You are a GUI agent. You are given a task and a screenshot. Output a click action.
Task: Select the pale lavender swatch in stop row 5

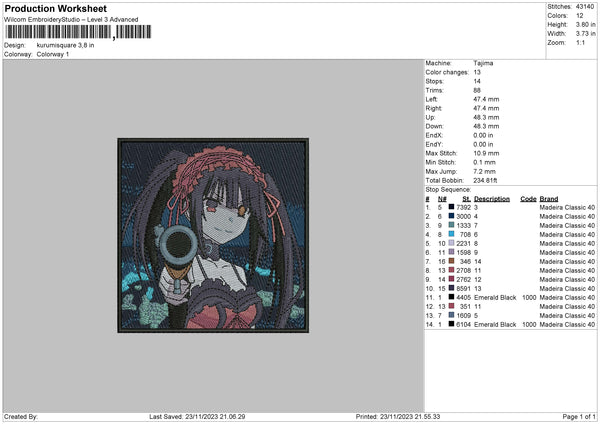coord(451,243)
